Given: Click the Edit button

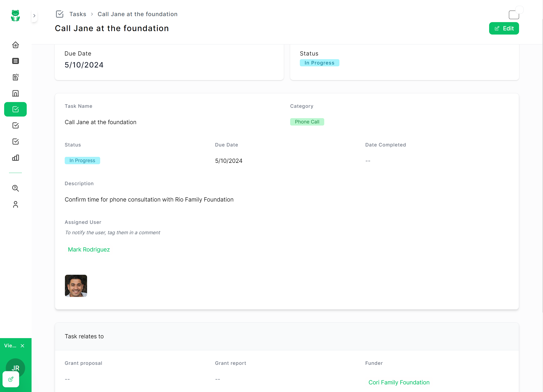Looking at the screenshot, I should pos(504,28).
